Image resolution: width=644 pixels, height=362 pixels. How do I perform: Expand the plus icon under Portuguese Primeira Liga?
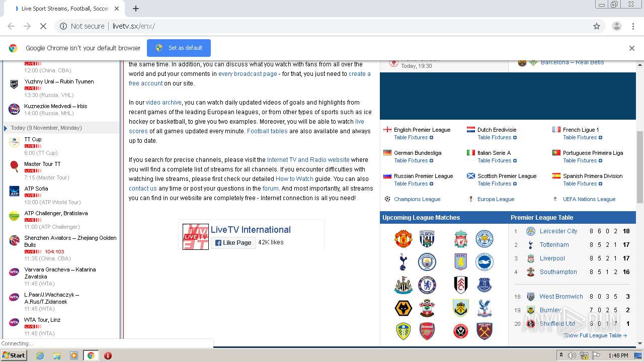600,161
